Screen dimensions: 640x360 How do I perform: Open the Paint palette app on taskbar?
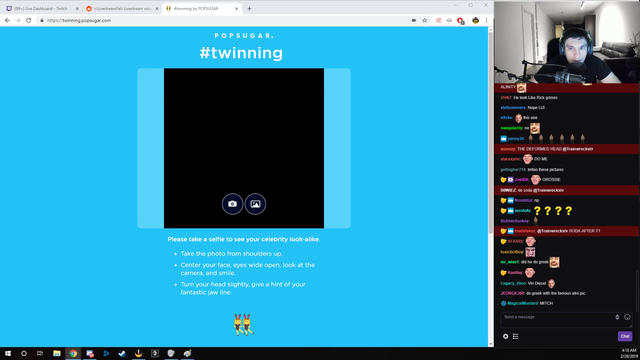pos(187,353)
